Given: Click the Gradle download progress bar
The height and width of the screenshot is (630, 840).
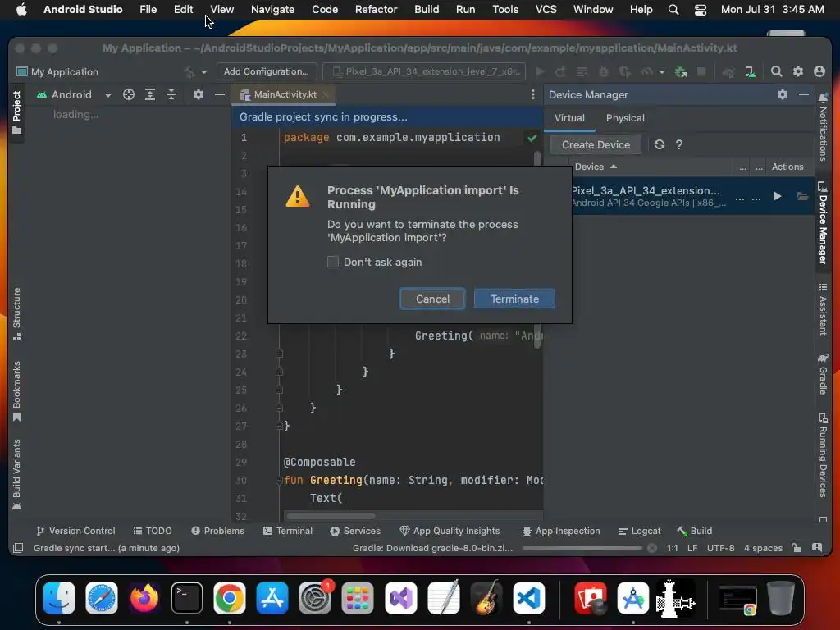Looking at the screenshot, I should pos(582,548).
